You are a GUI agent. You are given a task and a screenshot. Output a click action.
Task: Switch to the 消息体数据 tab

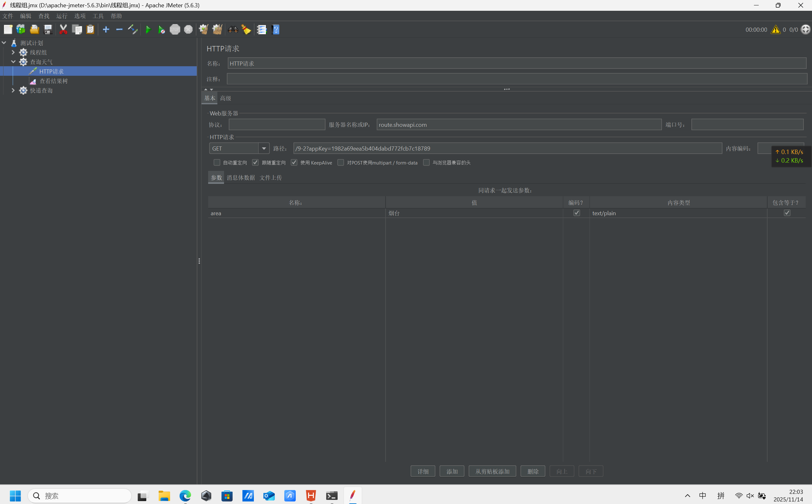coord(241,178)
